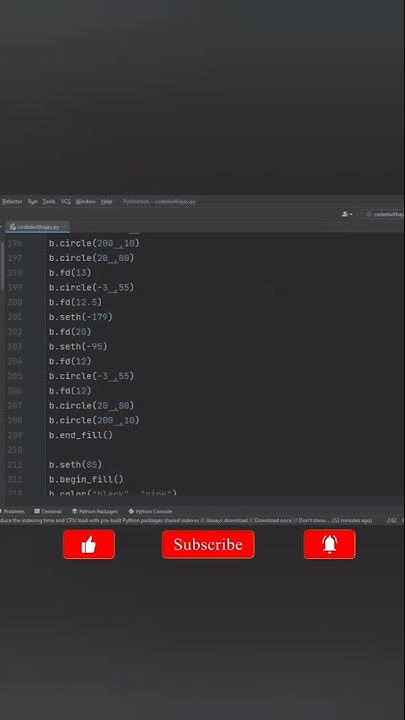Viewport: 405px width, 720px height.
Task: Click the code line b.end_fill()
Action: tap(81, 435)
